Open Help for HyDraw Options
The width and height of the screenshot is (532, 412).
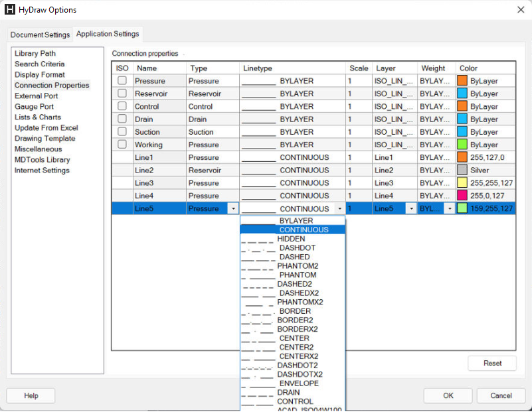30,395
